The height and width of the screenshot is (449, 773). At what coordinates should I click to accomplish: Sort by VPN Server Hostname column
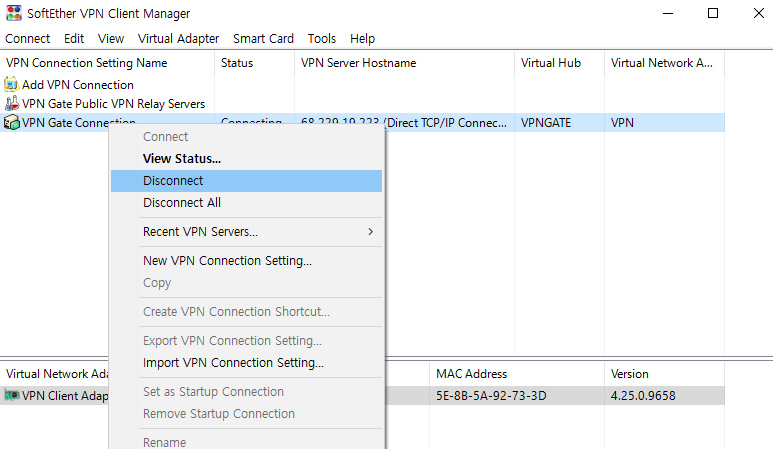(404, 63)
